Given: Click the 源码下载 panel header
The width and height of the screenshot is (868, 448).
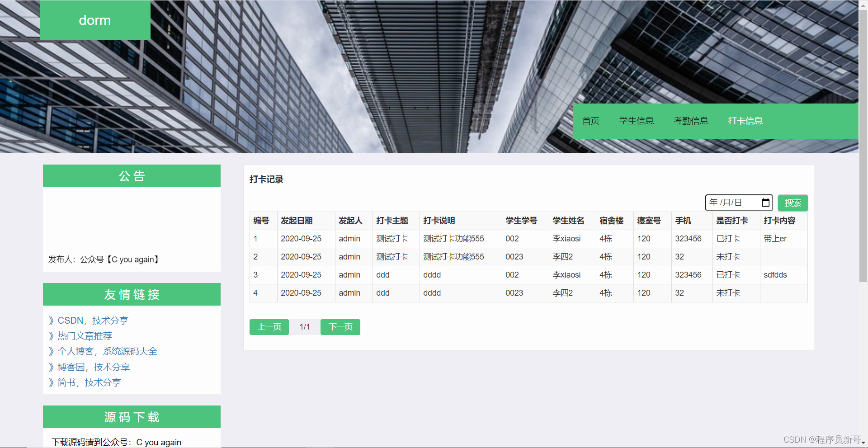Looking at the screenshot, I should tap(132, 417).
